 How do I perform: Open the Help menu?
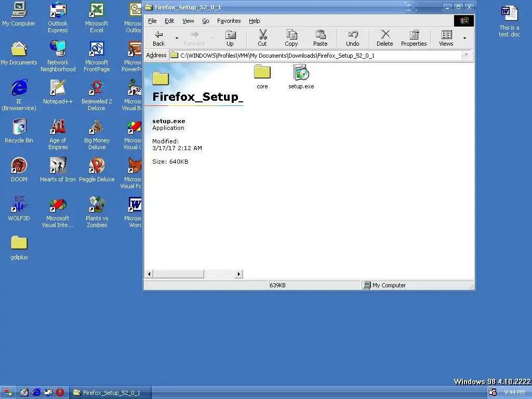pos(255,21)
